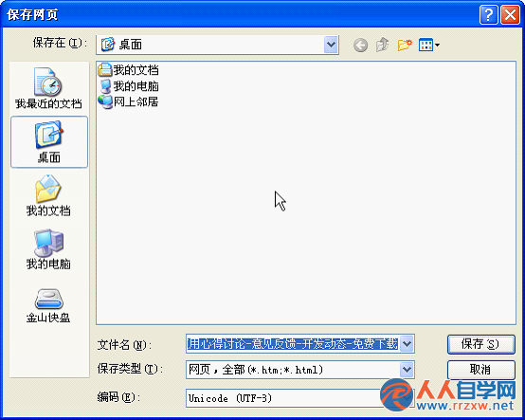
Task: Click the 取消 button
Action: 480,370
